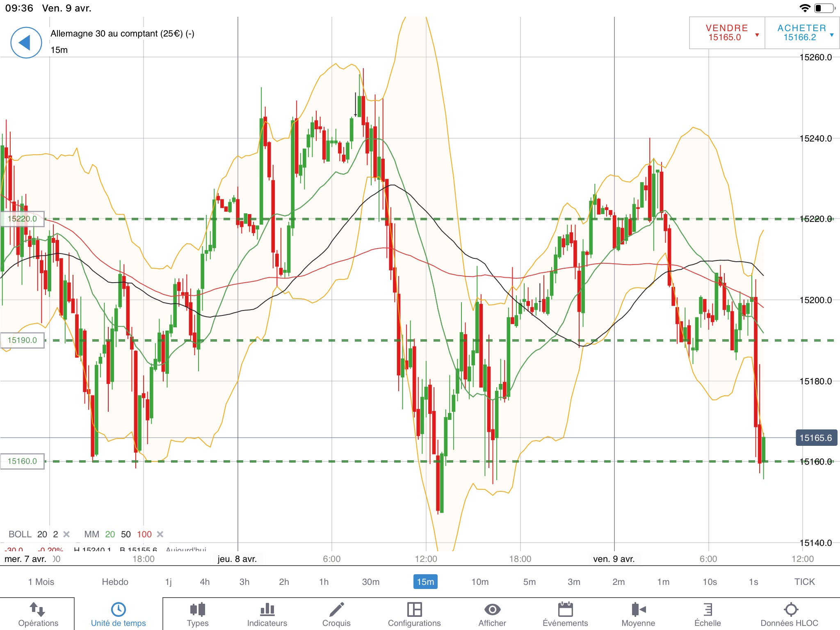The width and height of the screenshot is (840, 630).
Task: Remove the BOLL 20 2 indicator
Action: [x=66, y=534]
